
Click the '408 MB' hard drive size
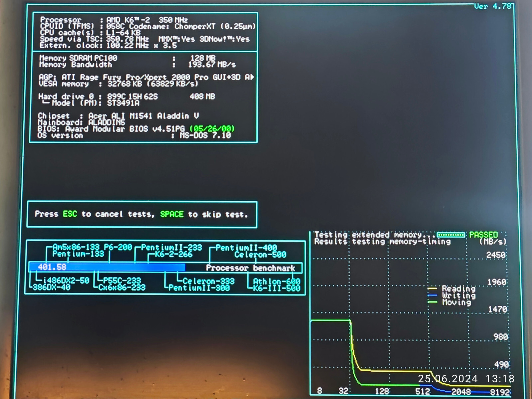click(202, 97)
